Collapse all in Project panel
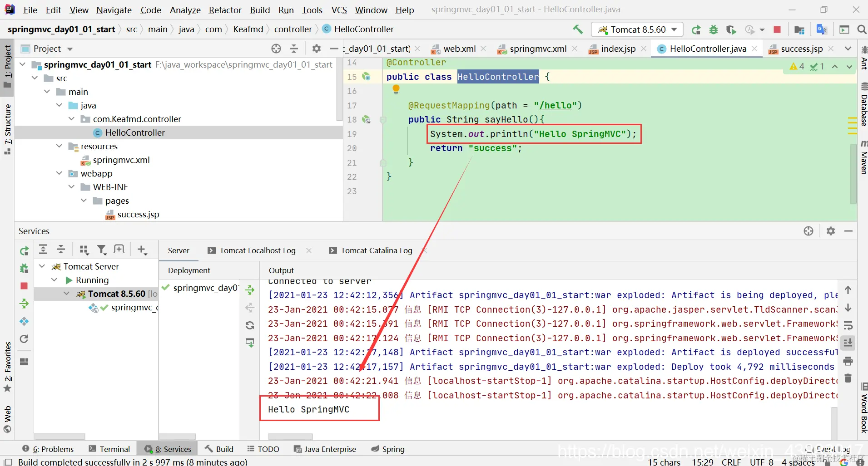The height and width of the screenshot is (466, 868). 294,49
